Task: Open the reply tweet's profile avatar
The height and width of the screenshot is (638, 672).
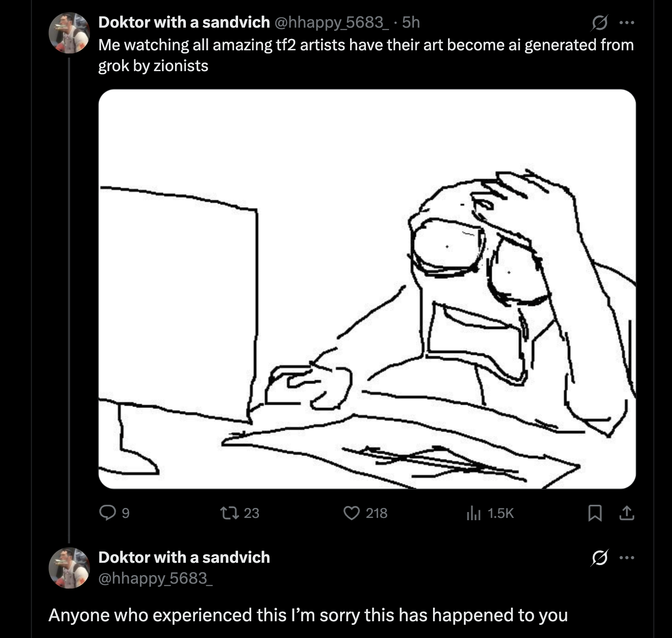Action: pos(69,568)
